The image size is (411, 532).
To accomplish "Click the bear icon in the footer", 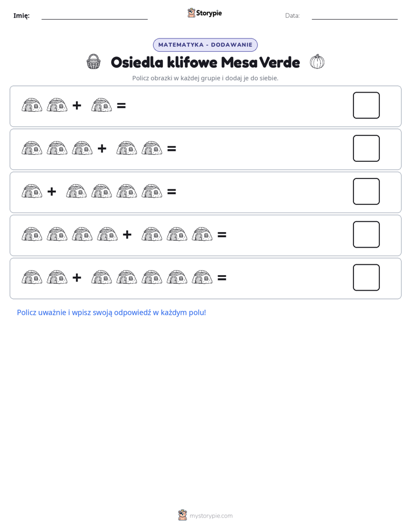I will click(182, 515).
